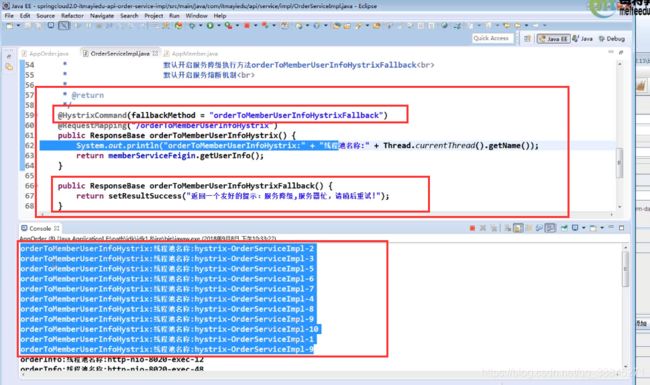
Task: Minimize the Console view
Action: (x=611, y=227)
